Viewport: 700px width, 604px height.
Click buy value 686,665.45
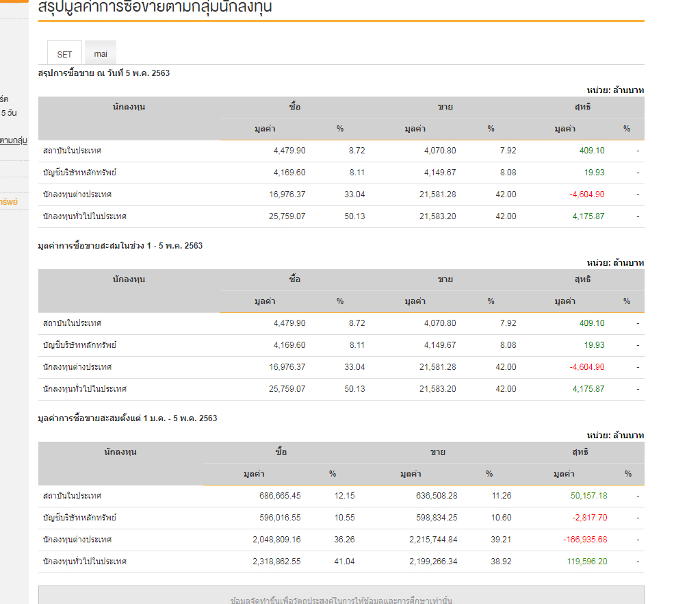tap(280, 495)
